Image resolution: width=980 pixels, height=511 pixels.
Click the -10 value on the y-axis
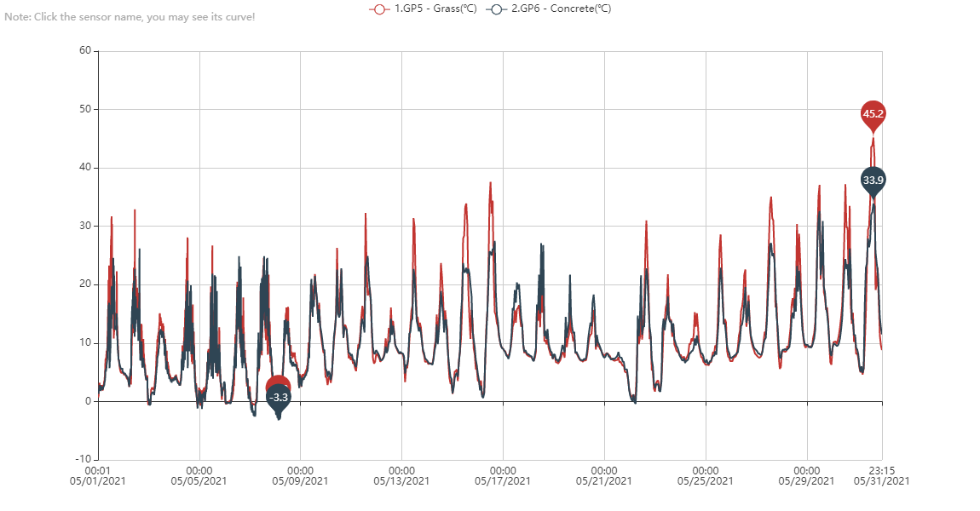coord(84,460)
